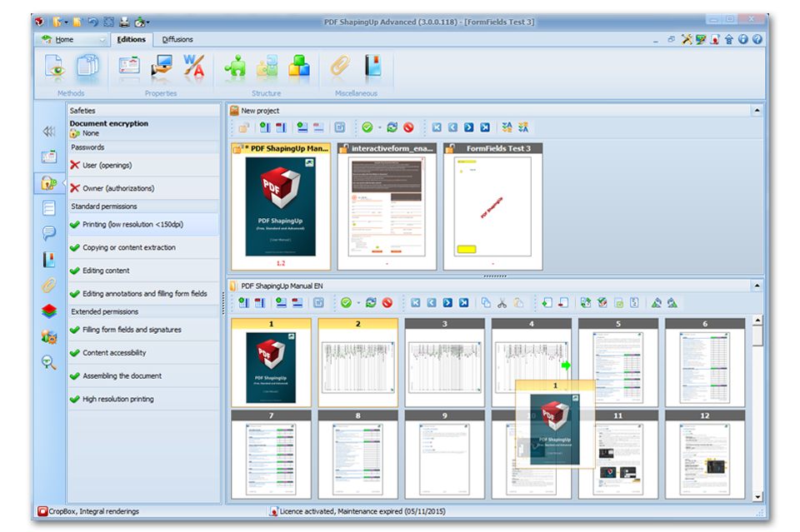Toggle the Content accessibility permission

point(142,353)
